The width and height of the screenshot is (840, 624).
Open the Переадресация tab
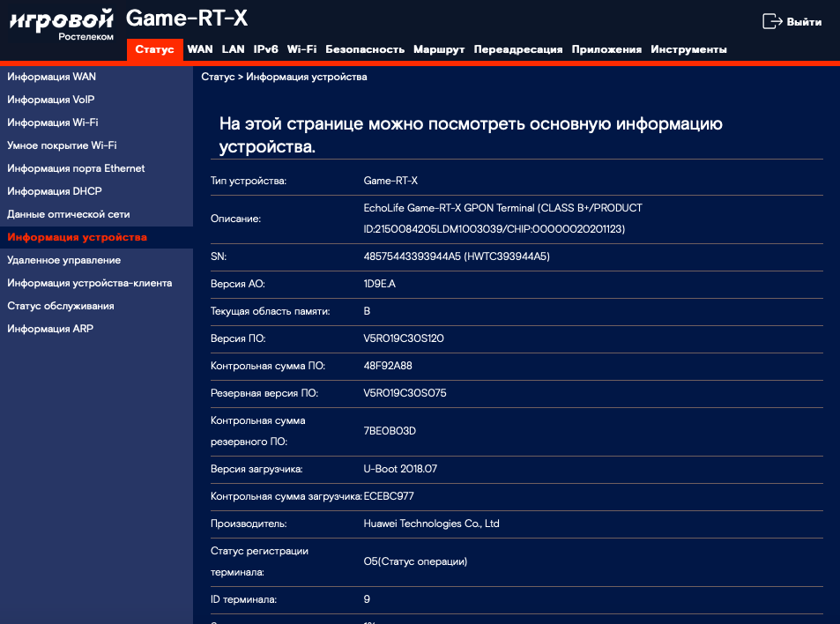517,49
